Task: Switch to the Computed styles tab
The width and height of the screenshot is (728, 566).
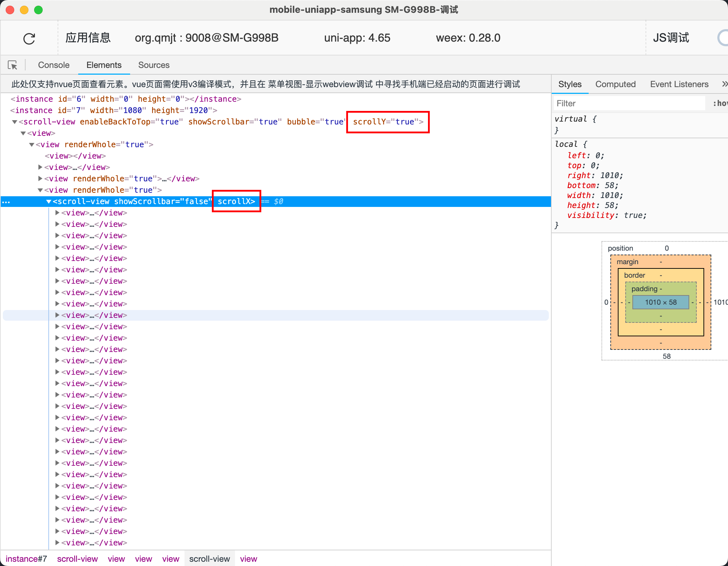Action: coord(615,84)
